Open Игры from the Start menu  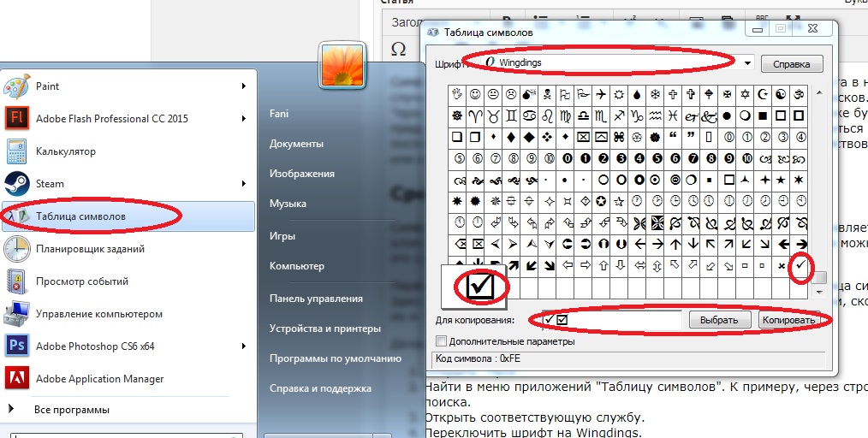point(282,235)
